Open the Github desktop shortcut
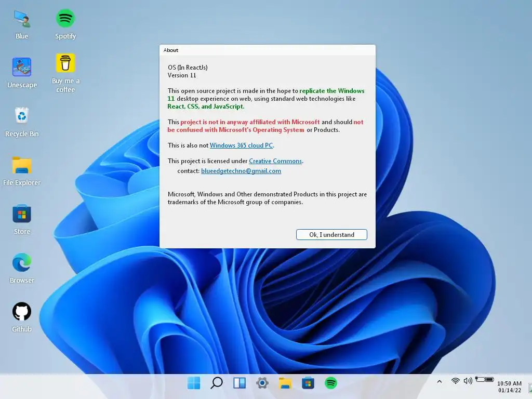The image size is (532, 399). click(x=22, y=317)
